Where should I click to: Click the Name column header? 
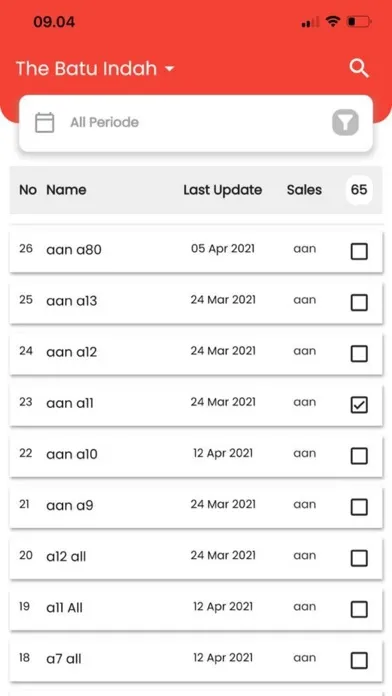coord(66,190)
